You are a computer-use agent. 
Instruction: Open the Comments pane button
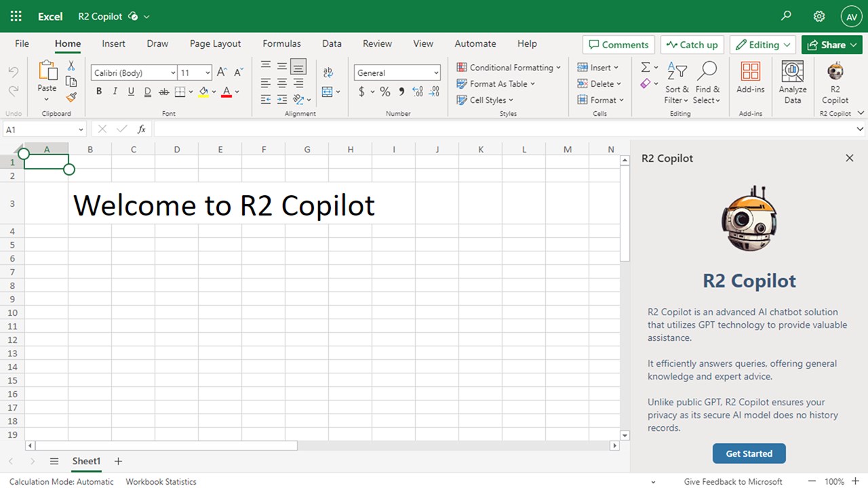pyautogui.click(x=618, y=45)
